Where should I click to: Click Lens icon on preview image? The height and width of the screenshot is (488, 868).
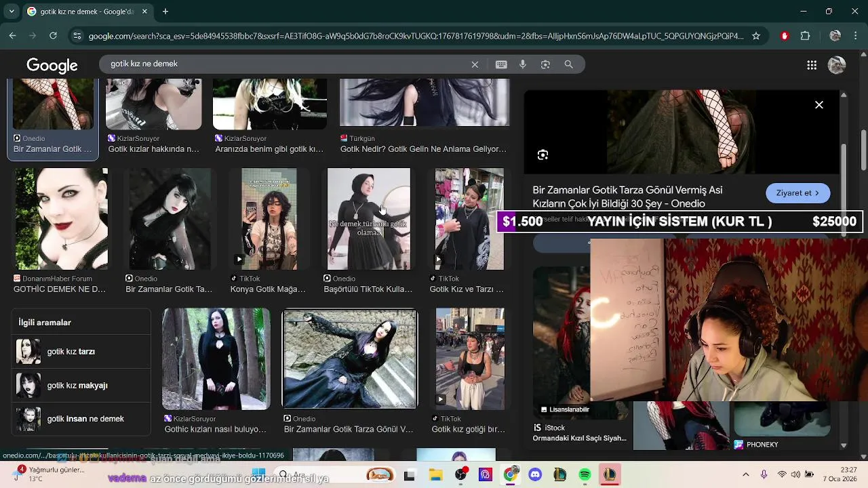[x=542, y=155]
